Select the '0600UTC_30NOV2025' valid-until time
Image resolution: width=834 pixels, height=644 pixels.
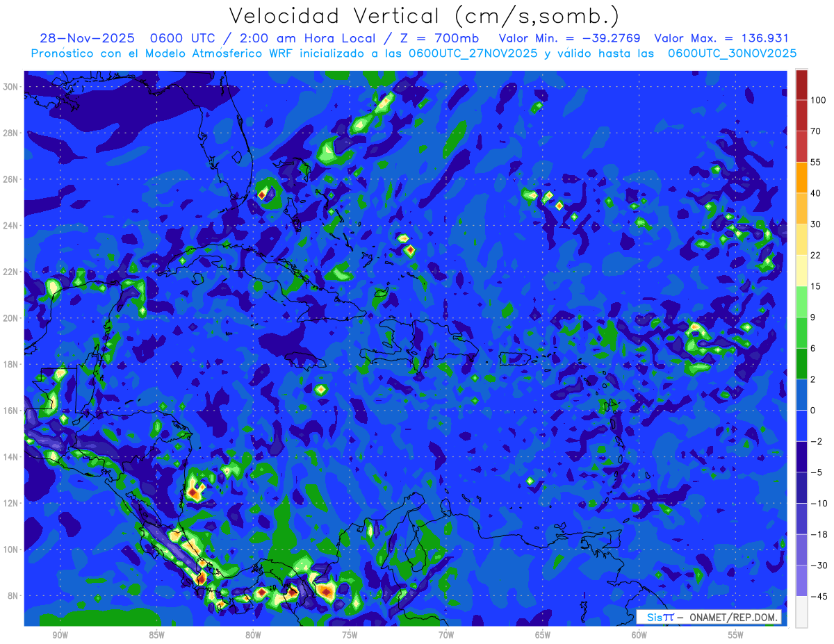tap(732, 53)
